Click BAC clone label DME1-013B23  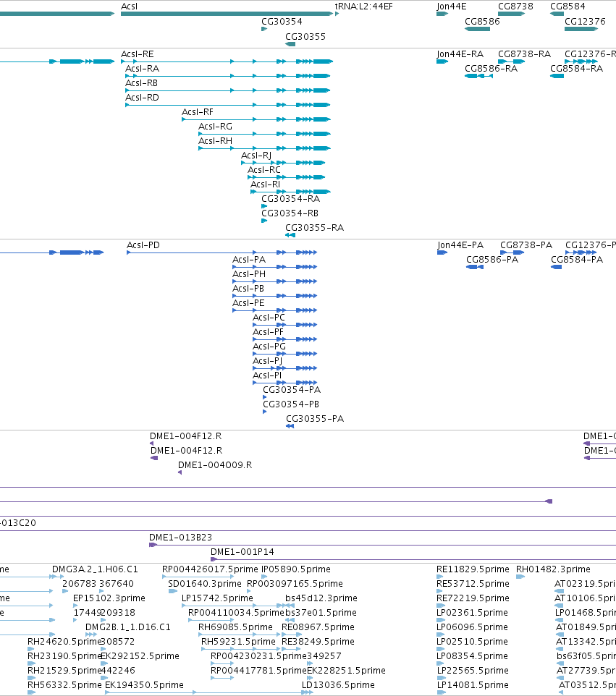tap(181, 538)
